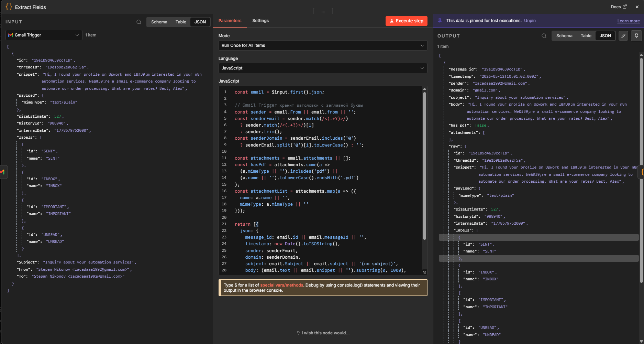644x344 pixels.
Task: Click the Unpin link
Action: click(530, 21)
